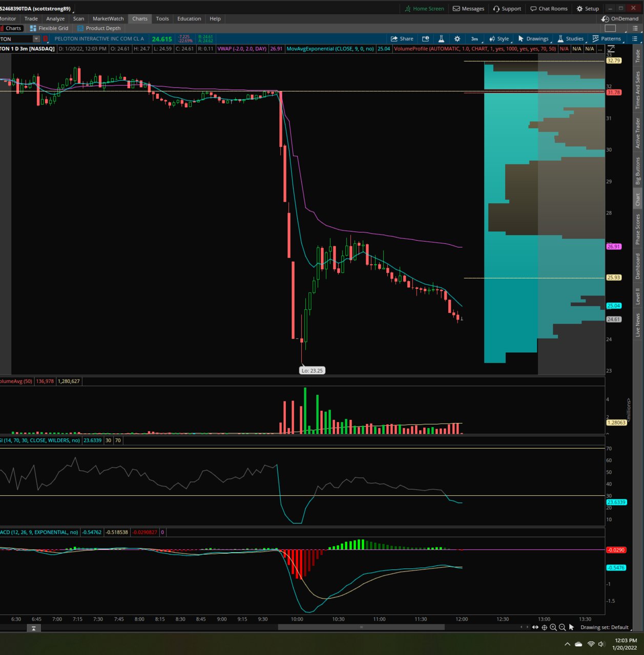Viewport: 644px width, 655px height.
Task: Open the chart grid layout selector
Action: 610,28
